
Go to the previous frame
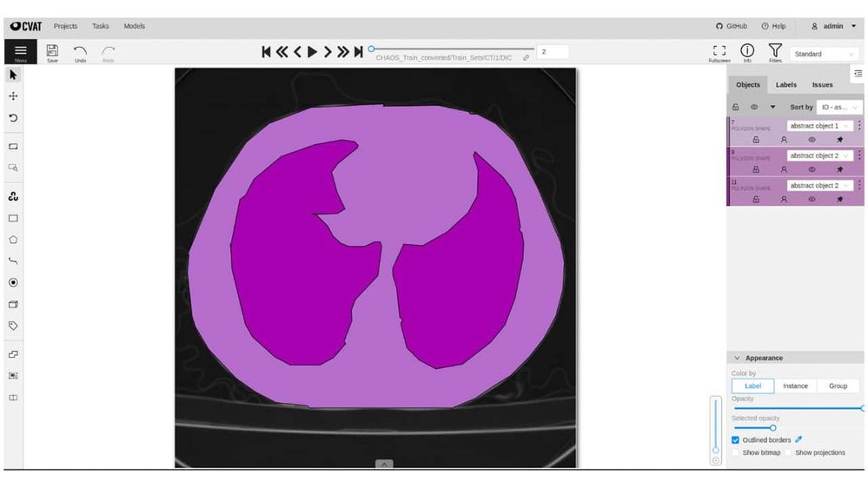297,51
